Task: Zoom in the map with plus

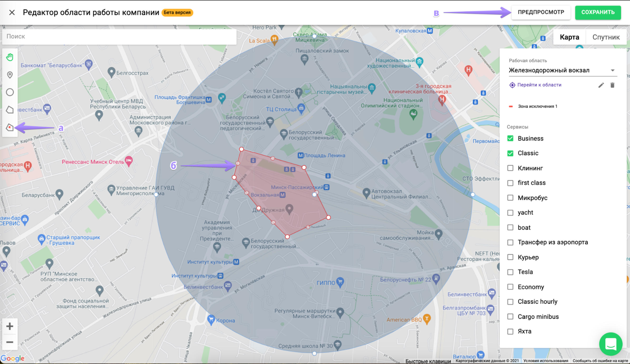Action: click(10, 326)
